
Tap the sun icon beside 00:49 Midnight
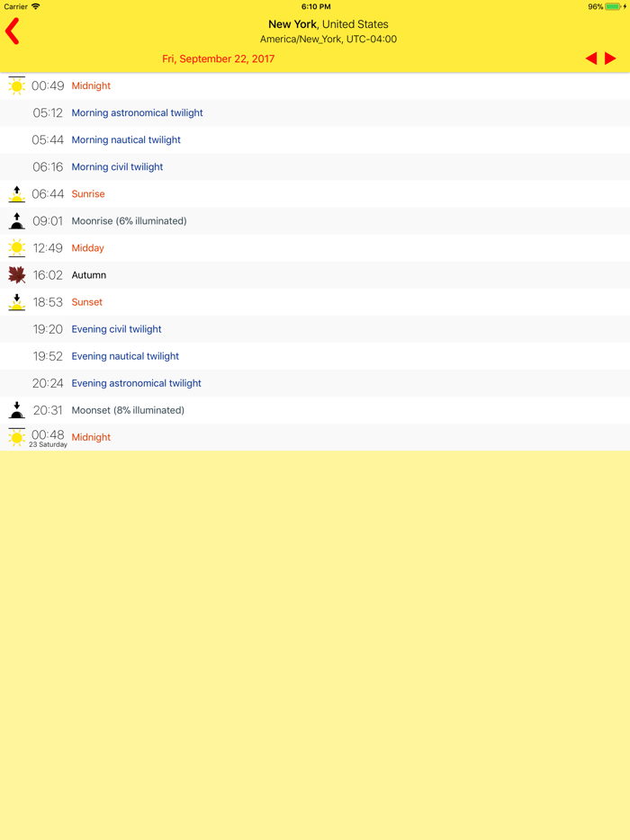pyautogui.click(x=16, y=85)
